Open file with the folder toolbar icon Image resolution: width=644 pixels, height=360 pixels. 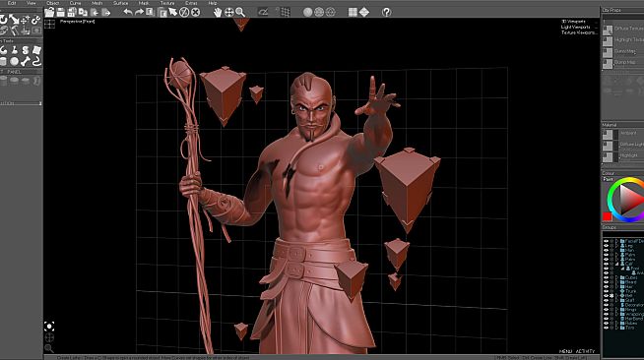(49, 13)
